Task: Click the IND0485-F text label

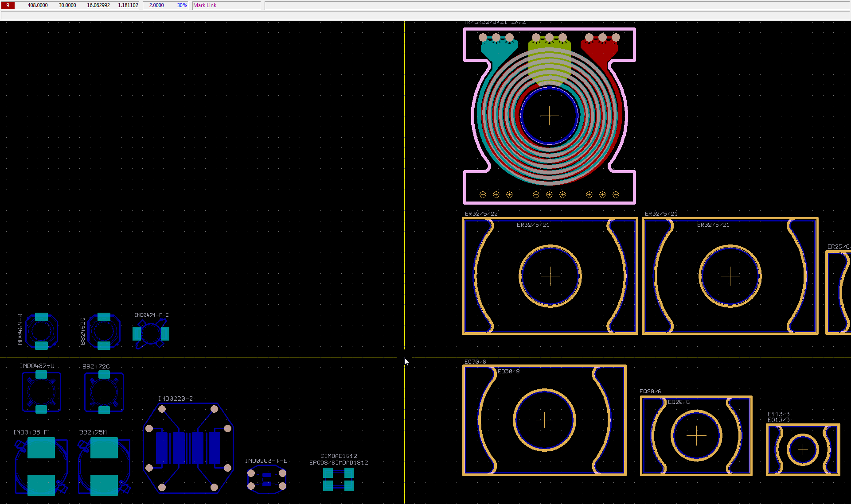Action: [x=30, y=432]
